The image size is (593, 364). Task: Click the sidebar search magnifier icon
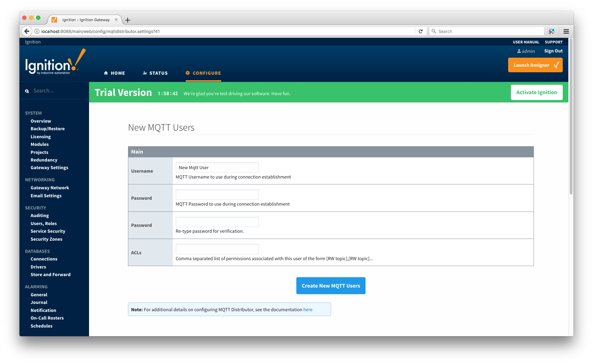point(27,91)
